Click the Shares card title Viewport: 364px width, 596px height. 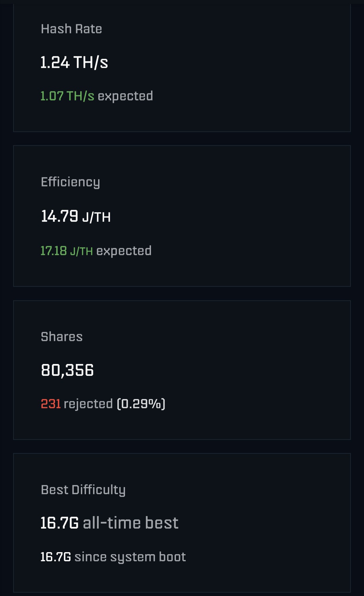pyautogui.click(x=62, y=337)
